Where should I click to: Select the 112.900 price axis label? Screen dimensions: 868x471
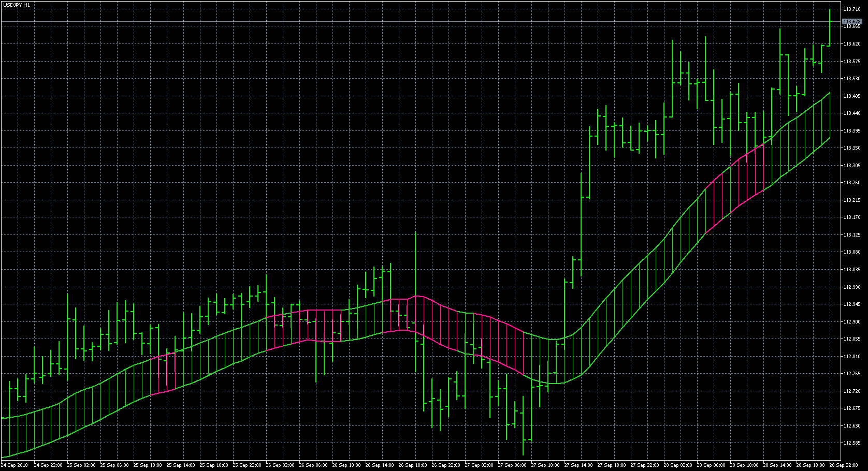(x=852, y=321)
